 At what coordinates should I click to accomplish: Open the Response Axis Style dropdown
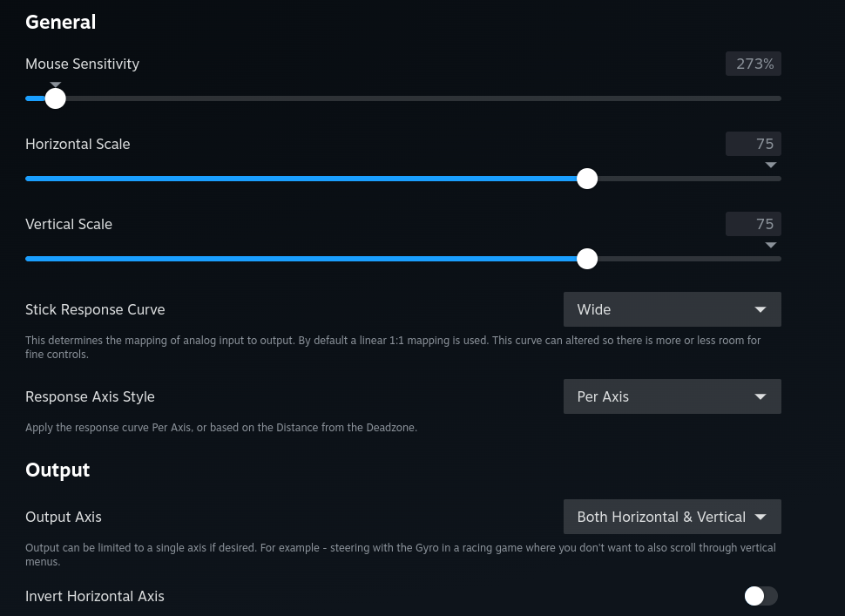click(x=672, y=396)
